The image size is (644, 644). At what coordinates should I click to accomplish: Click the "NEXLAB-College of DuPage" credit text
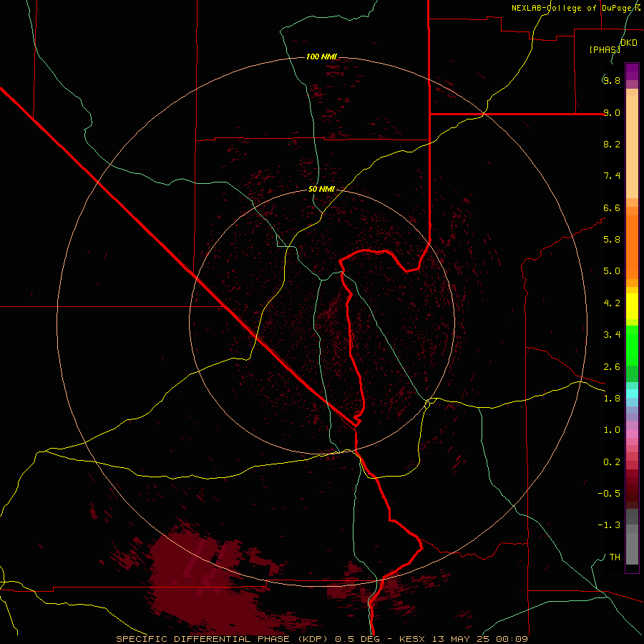pyautogui.click(x=573, y=8)
